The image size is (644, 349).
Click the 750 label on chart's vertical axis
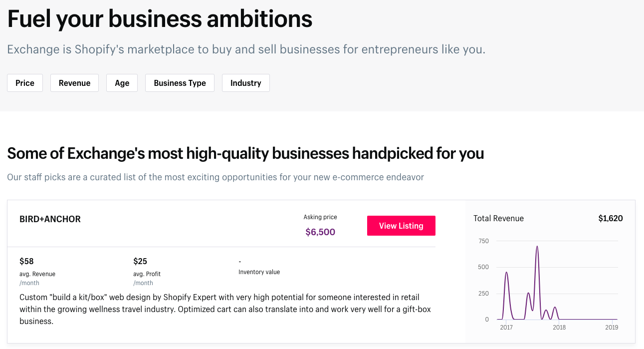[483, 241]
